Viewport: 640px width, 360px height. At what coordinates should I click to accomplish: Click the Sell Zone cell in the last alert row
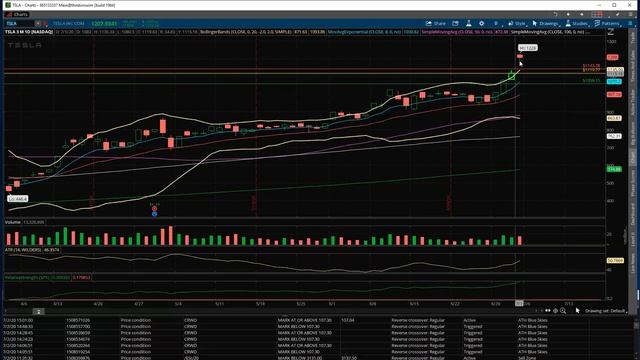(x=527, y=358)
